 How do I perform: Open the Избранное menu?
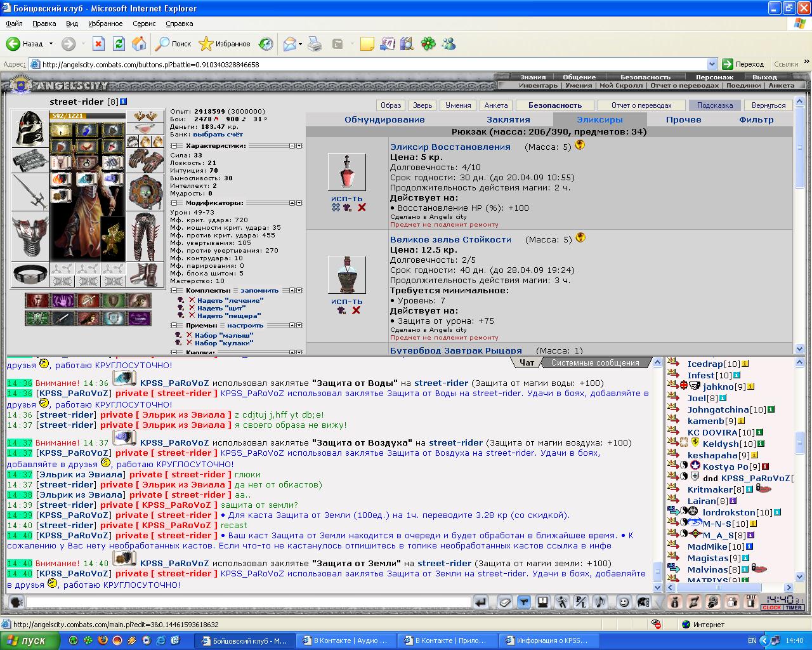pos(105,23)
